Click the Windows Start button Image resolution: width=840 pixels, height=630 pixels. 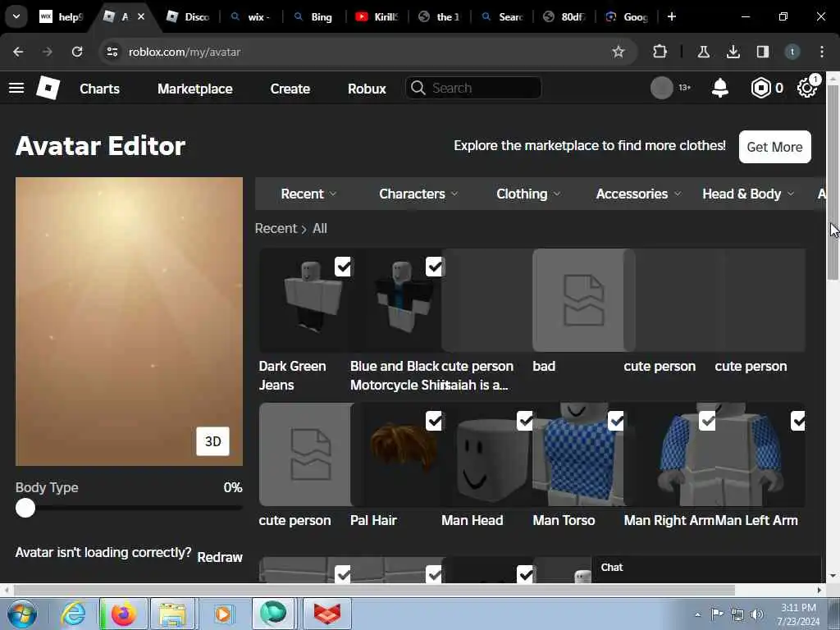click(x=21, y=614)
